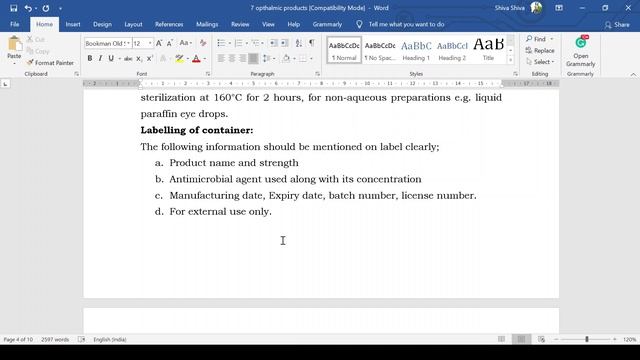Switch to the Review tab
The height and width of the screenshot is (360, 640).
coord(240,24)
